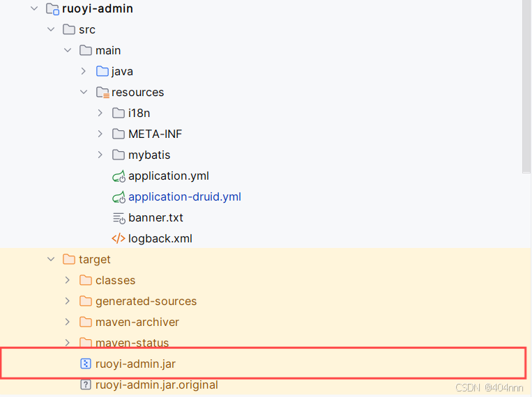
Task: Collapse the src directory chevron
Action: pos(51,29)
